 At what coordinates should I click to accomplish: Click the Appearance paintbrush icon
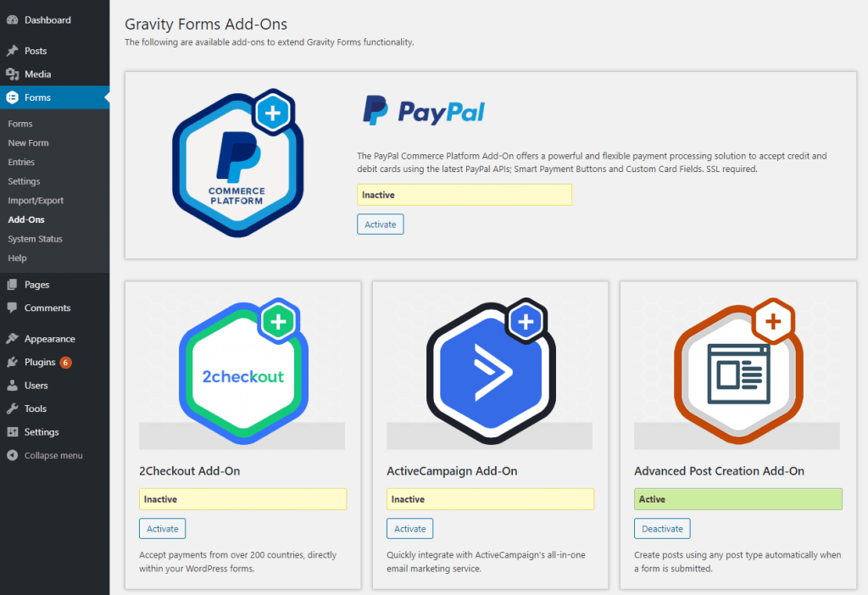tap(12, 339)
